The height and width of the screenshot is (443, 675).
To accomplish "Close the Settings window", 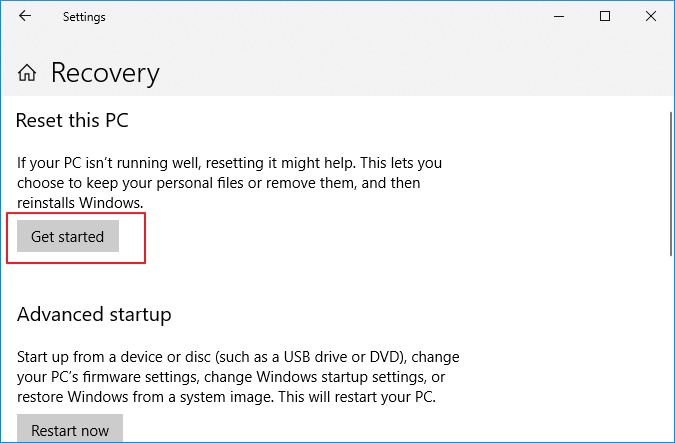I will click(651, 16).
